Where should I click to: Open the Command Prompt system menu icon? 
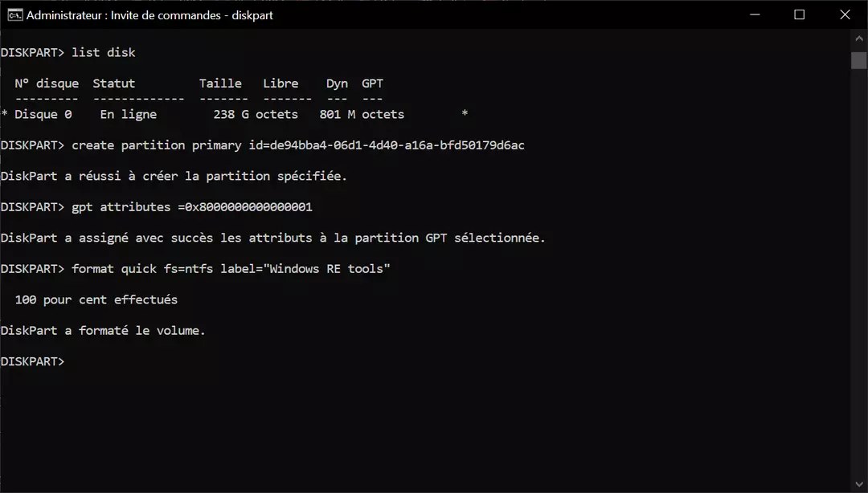coord(14,14)
